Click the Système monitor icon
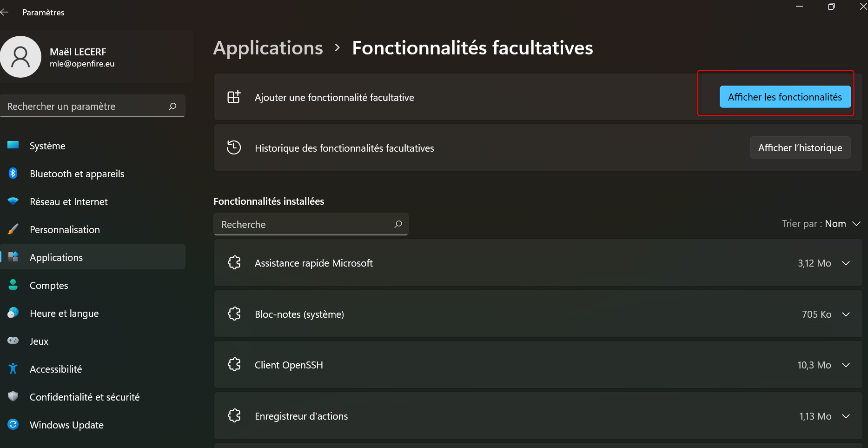The image size is (868, 448). coord(13,146)
